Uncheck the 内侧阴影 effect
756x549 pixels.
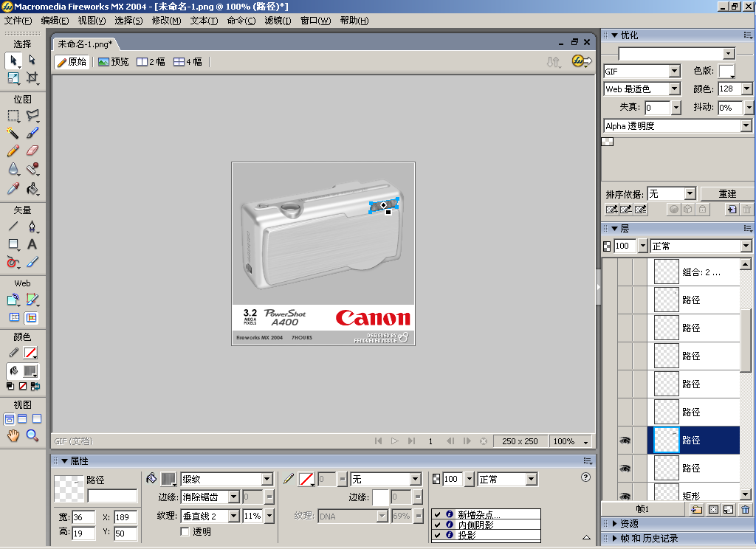[x=437, y=525]
